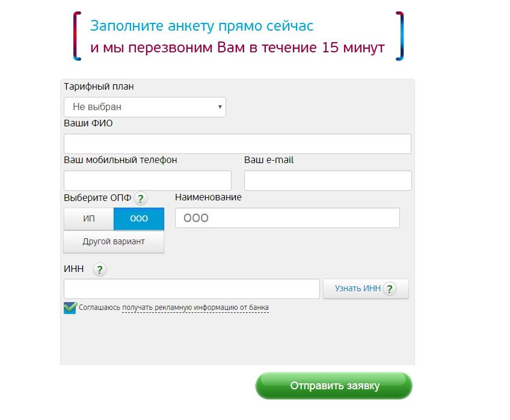Click the help icon beside Выберите ОПФ
Screen dimensions: 510x420
click(x=140, y=198)
